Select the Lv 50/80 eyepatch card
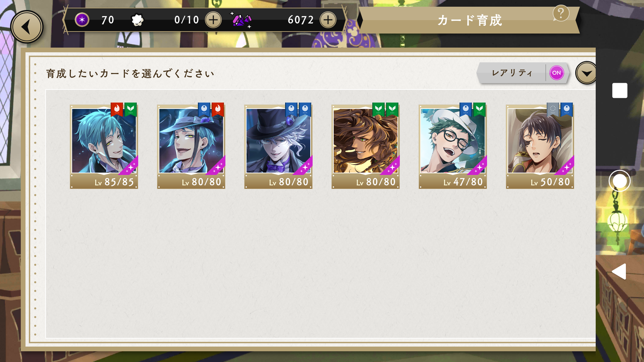 coord(540,146)
